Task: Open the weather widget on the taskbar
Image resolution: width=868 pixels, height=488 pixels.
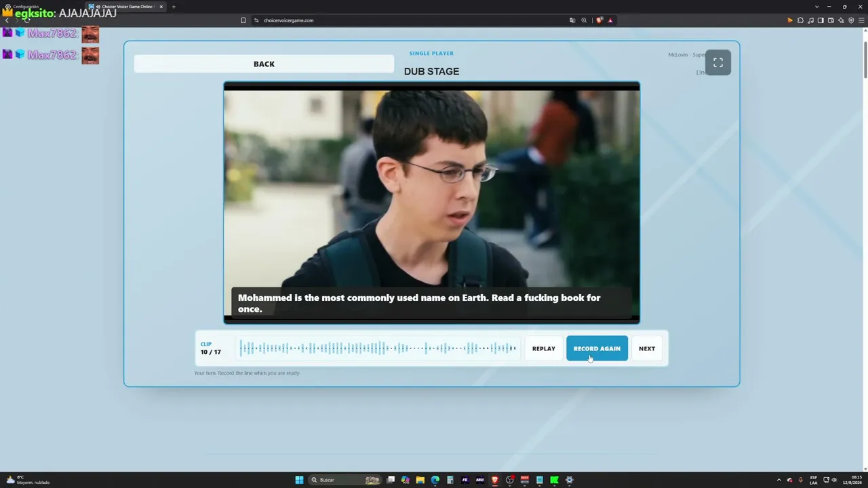Action: (x=27, y=480)
